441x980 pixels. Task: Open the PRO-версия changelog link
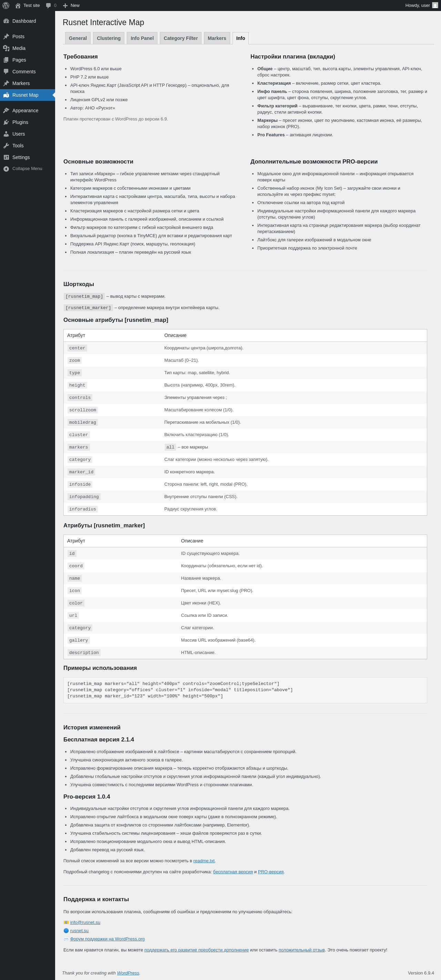click(270, 872)
